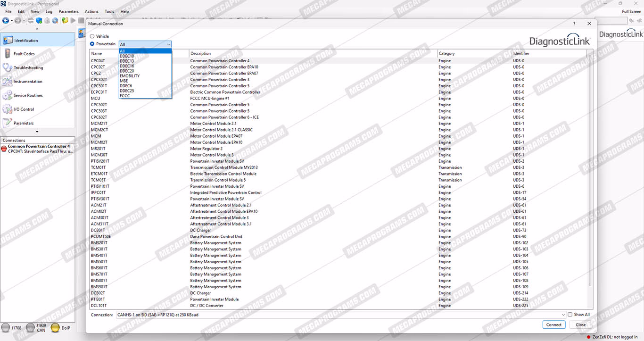Expand the Connection combo box arrow
Viewport: 644px width, 341px height.
[x=563, y=315]
